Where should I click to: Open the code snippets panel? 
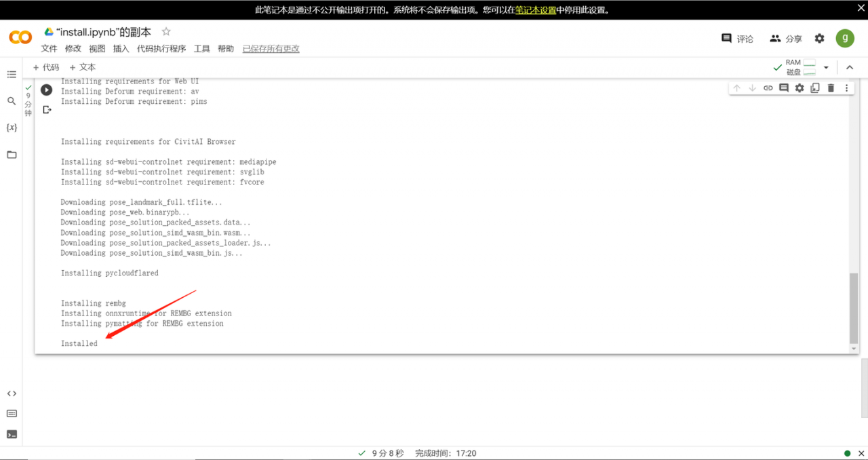coord(12,394)
